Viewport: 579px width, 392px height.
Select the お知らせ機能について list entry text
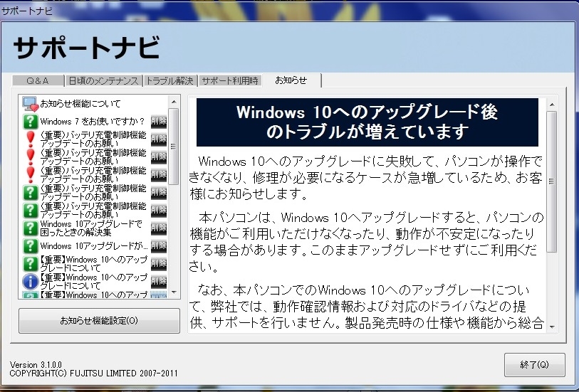pos(80,104)
